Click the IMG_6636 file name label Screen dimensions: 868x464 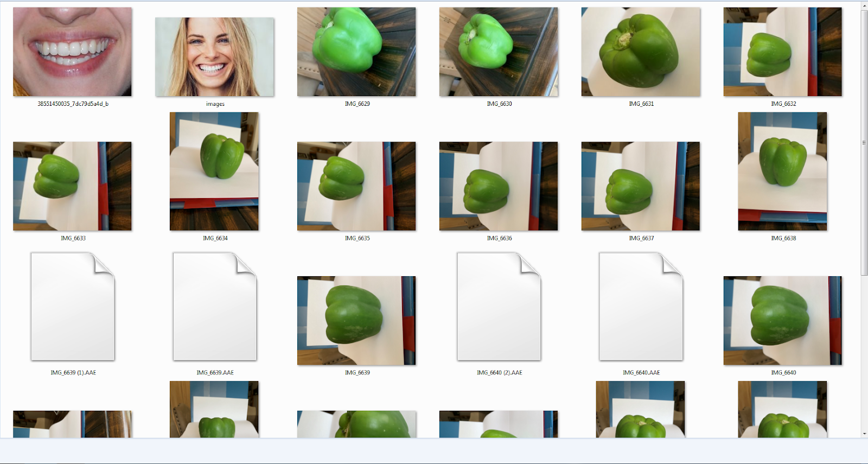point(500,238)
